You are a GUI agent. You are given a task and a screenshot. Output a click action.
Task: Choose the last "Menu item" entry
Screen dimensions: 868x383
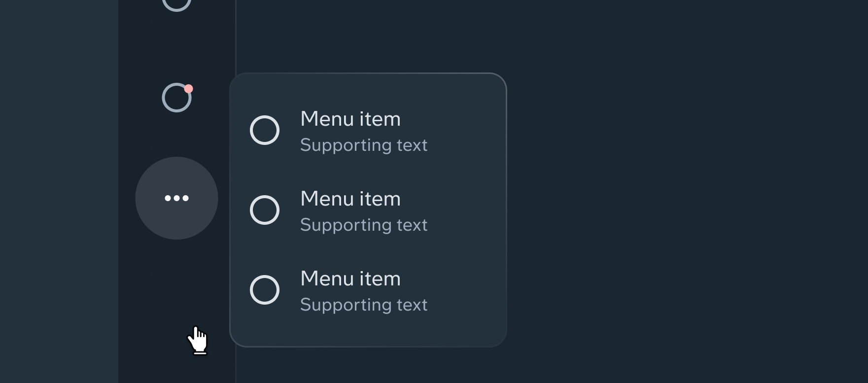tap(350, 279)
